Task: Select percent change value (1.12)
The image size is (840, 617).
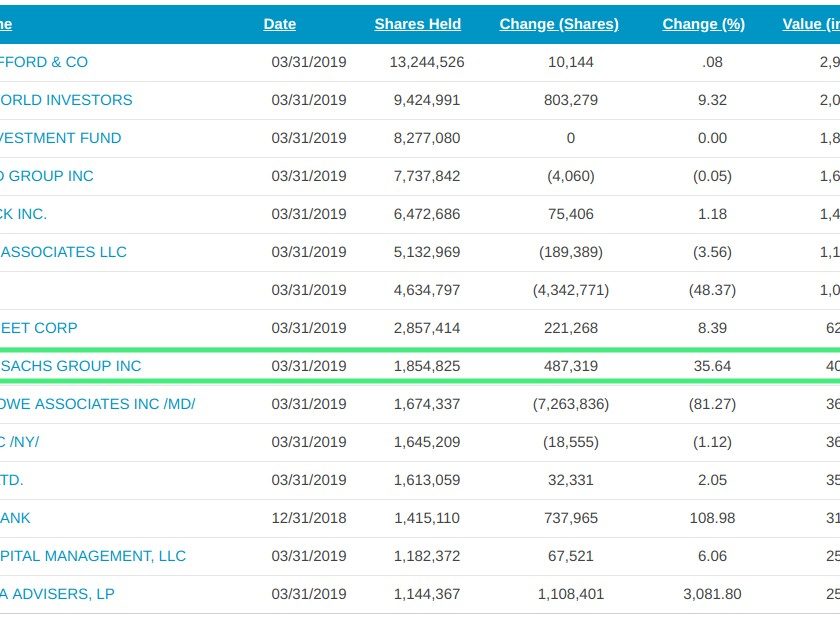Action: tap(712, 442)
